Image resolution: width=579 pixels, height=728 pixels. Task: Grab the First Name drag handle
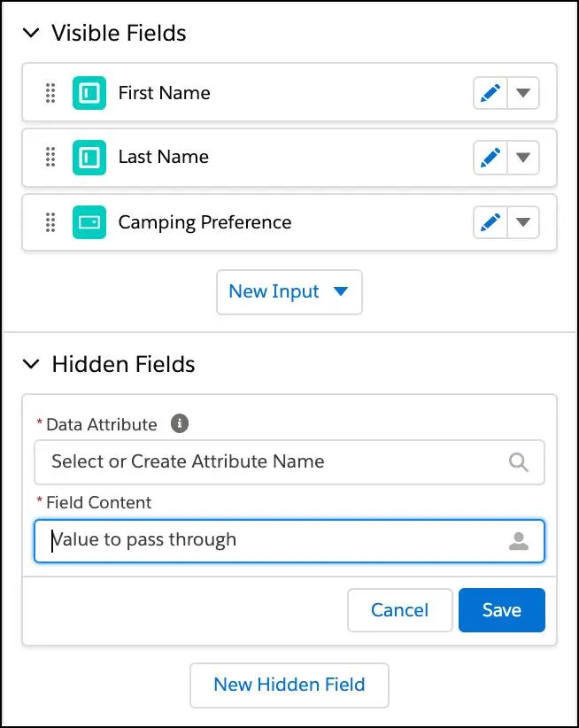click(50, 93)
